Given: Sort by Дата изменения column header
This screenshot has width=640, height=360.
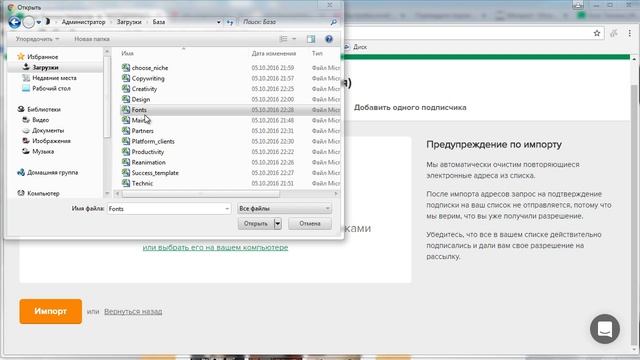Looking at the screenshot, I should (273, 53).
